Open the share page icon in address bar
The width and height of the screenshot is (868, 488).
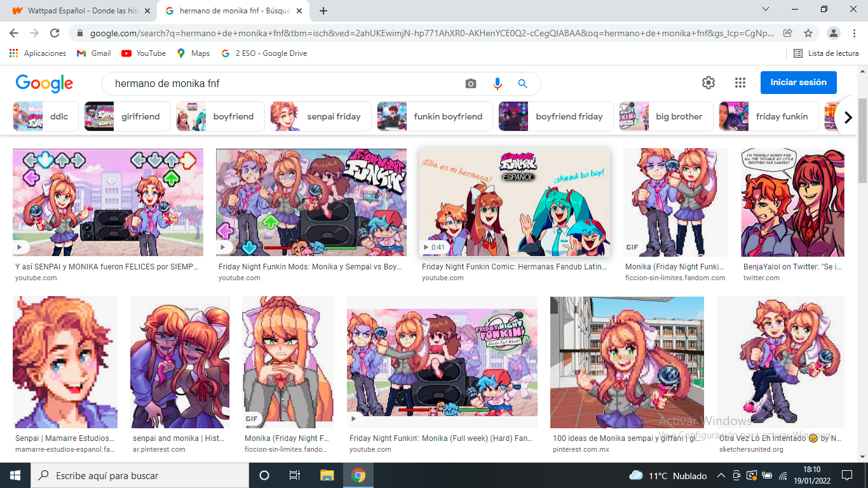[x=788, y=33]
